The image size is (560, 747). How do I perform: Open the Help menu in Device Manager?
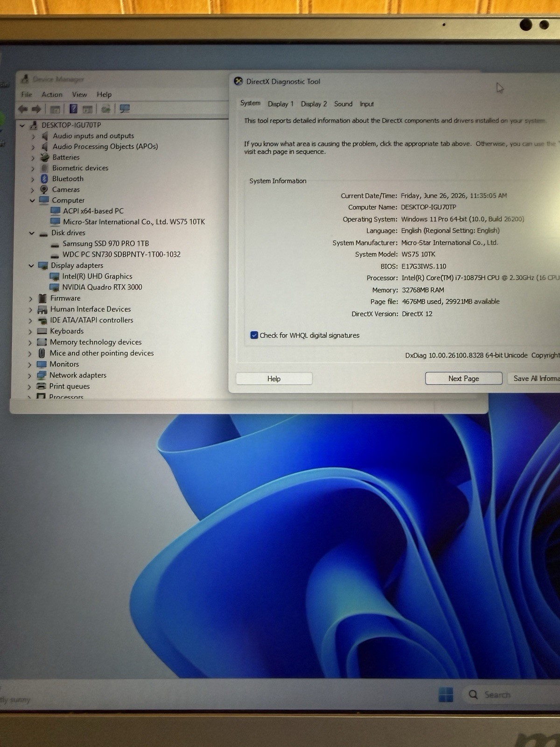point(104,94)
